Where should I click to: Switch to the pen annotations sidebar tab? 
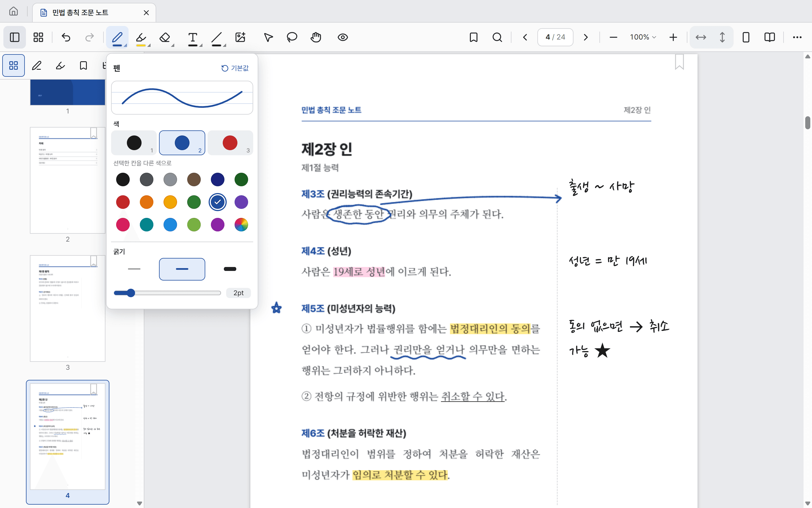pos(37,65)
